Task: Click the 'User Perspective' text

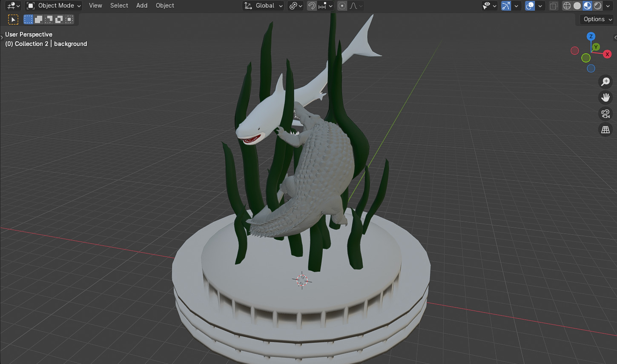Action: coord(29,34)
